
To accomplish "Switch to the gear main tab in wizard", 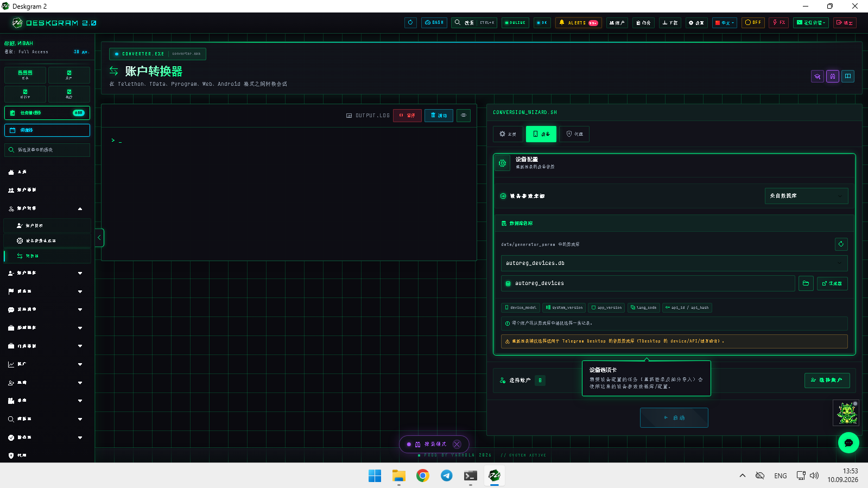I will 508,134.
